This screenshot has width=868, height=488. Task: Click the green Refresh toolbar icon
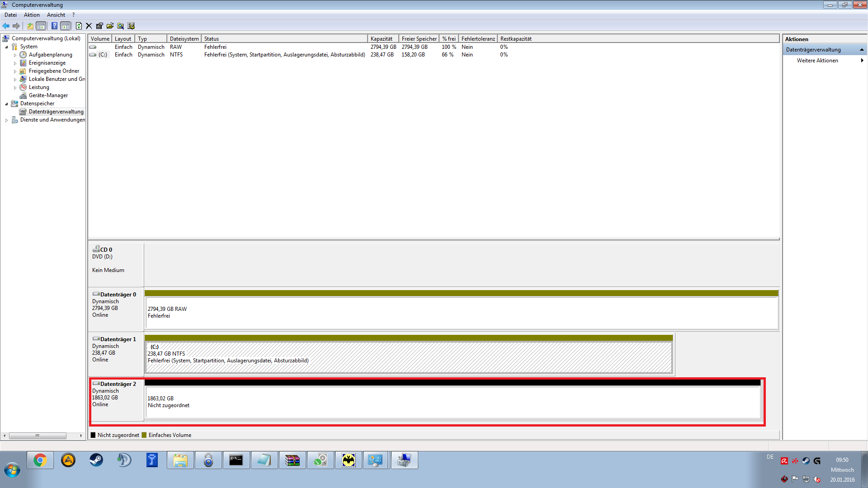pos(79,26)
